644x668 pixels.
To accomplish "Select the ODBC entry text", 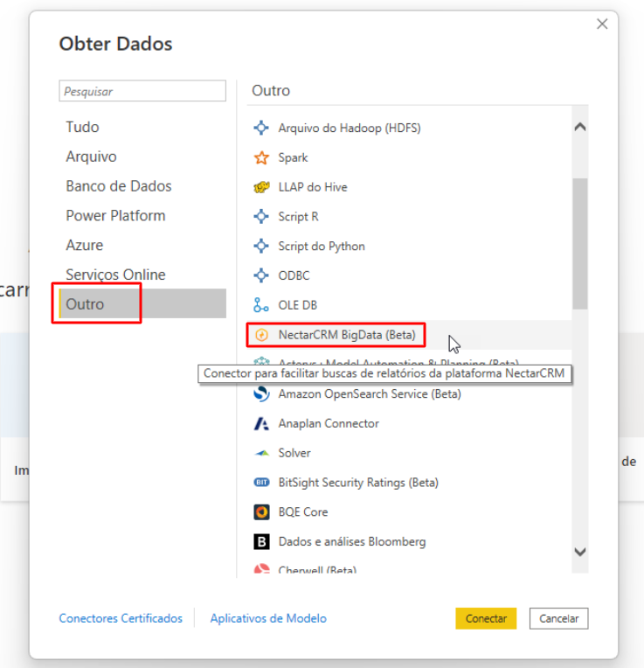I will coord(294,275).
